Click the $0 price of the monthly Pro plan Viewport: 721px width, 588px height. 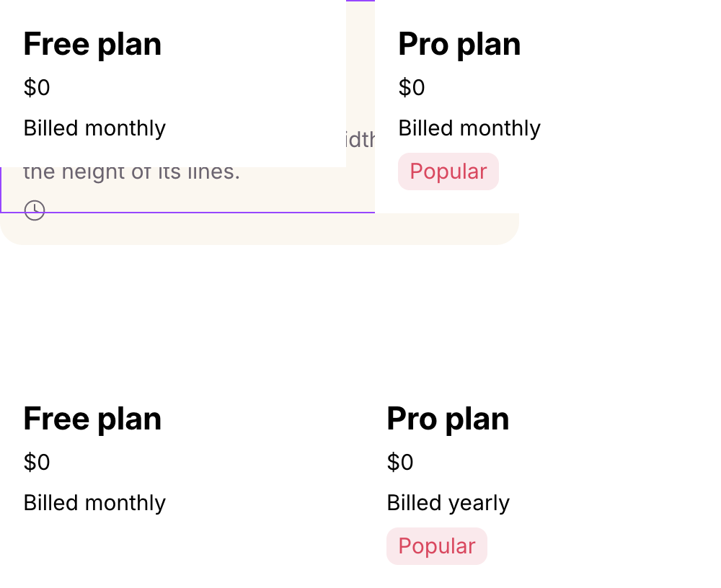(412, 87)
